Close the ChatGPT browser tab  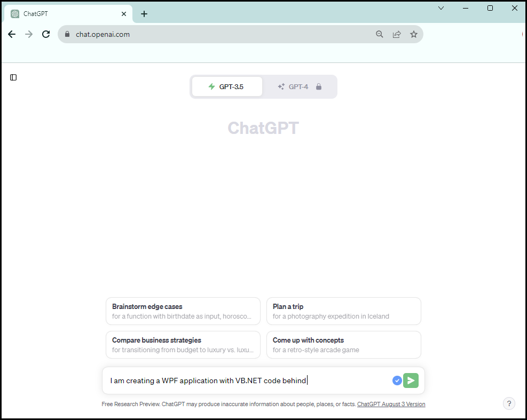tap(124, 14)
